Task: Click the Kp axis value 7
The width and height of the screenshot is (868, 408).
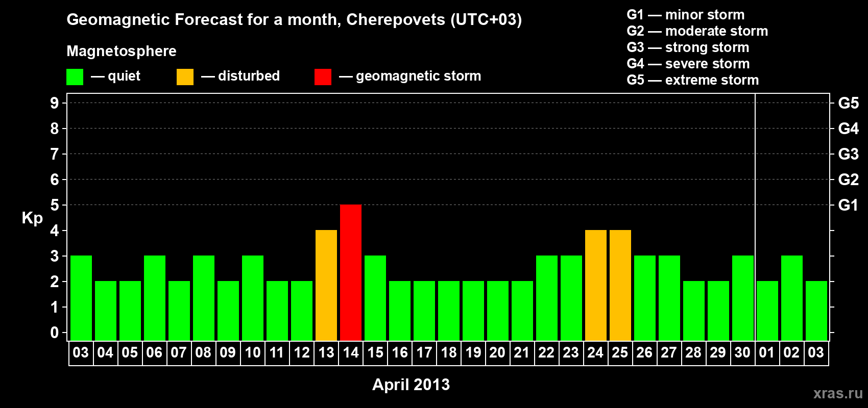Action: tap(55, 154)
